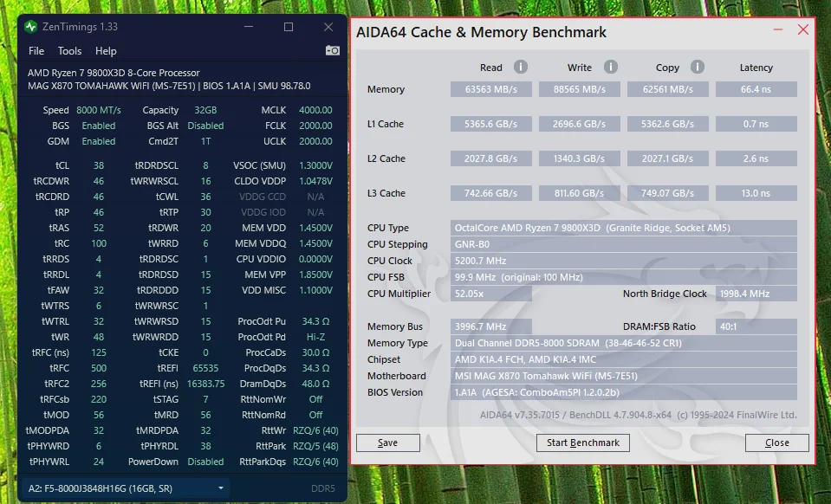Click the North Bridge Clock value 1998.4 MHz
The width and height of the screenshot is (831, 504).
pos(756,294)
